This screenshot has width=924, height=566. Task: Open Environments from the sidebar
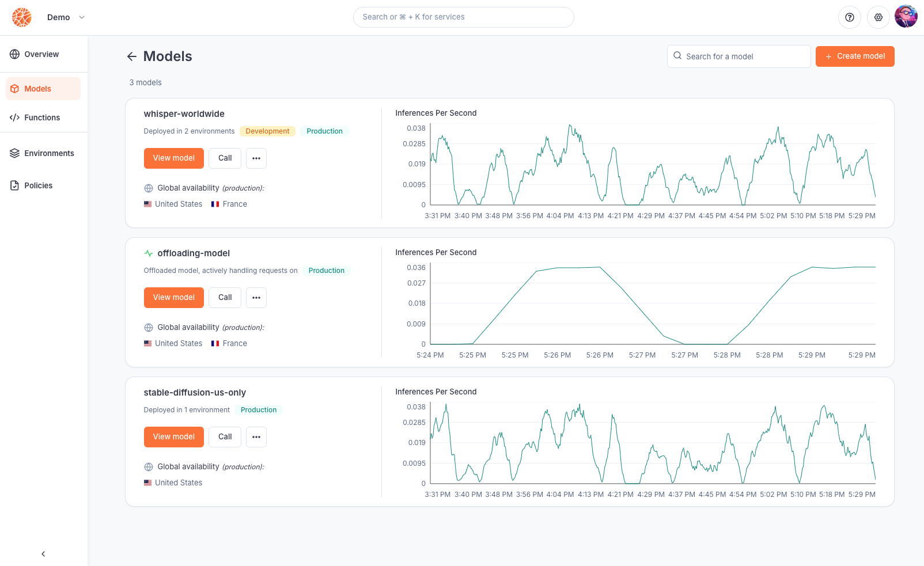(x=48, y=153)
